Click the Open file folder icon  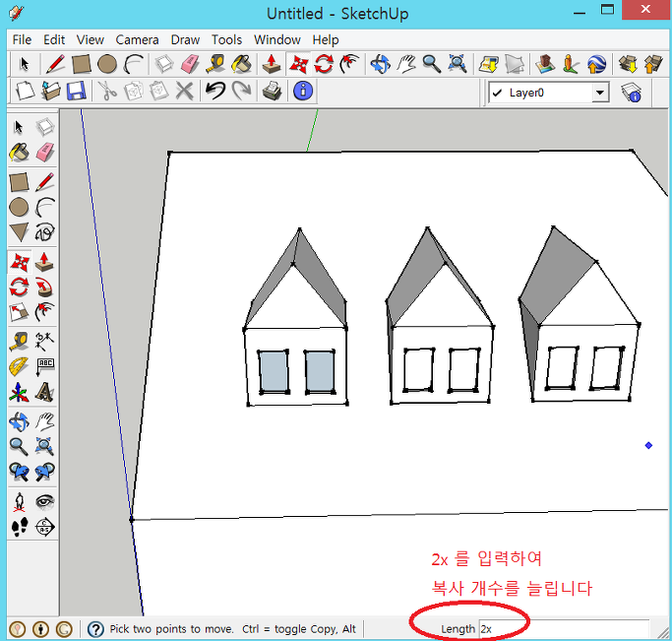tap(50, 91)
